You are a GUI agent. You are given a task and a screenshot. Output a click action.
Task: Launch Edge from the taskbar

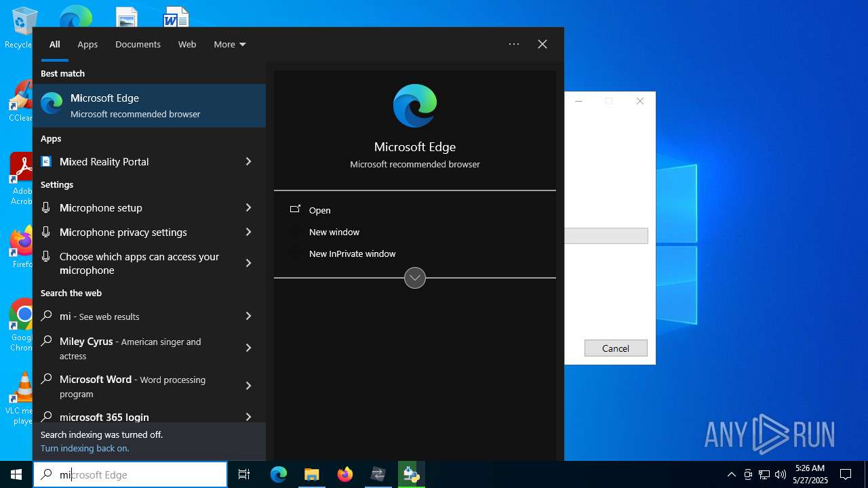[x=279, y=474]
